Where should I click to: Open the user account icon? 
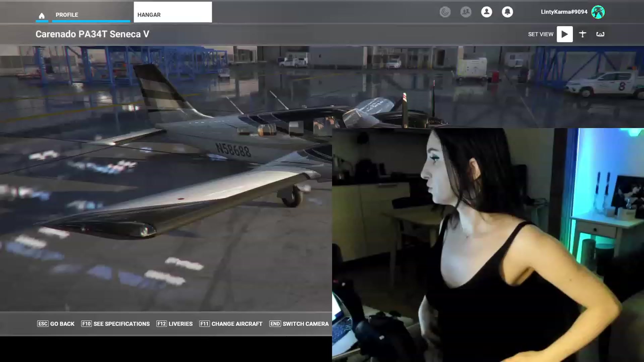tap(487, 12)
